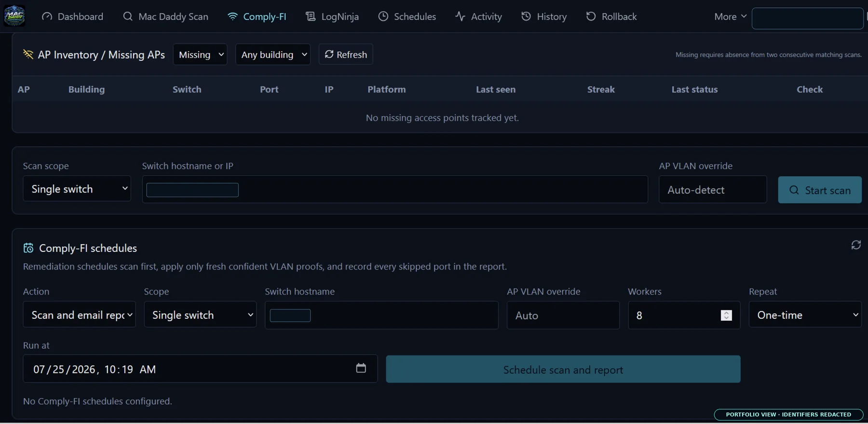Open the Any building filter dropdown
868x424 pixels.
click(x=273, y=55)
